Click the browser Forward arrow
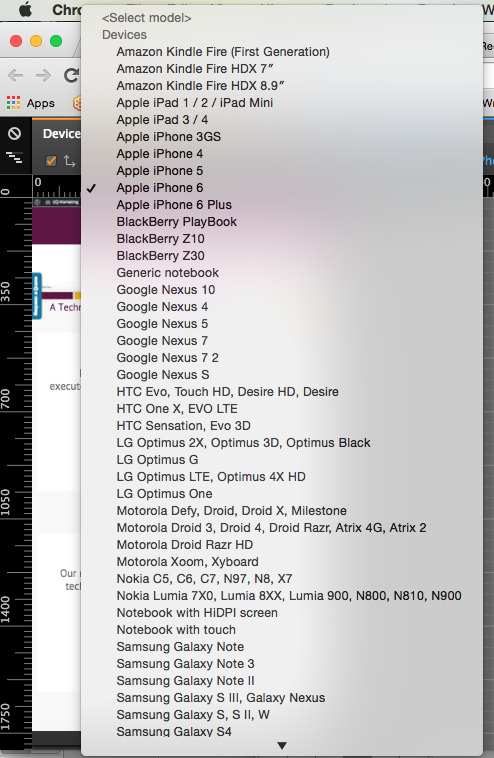 click(44, 75)
